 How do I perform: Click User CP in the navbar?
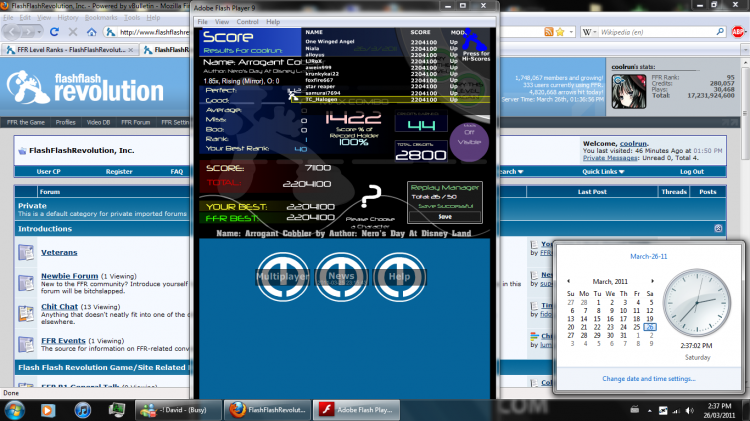[x=48, y=171]
